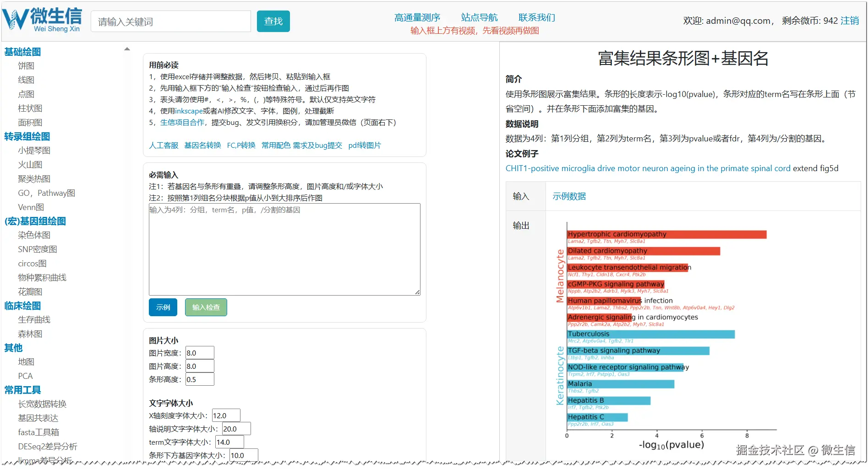Open the 联系我们 menu
868x469 pixels.
click(537, 17)
